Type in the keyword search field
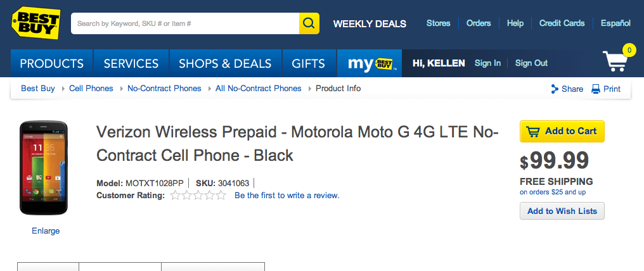 (185, 23)
